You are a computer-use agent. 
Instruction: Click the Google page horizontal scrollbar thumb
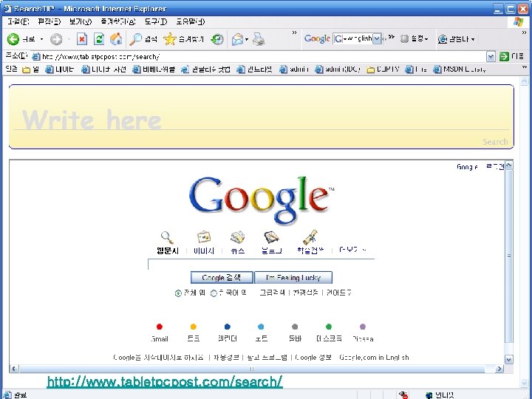[252, 369]
